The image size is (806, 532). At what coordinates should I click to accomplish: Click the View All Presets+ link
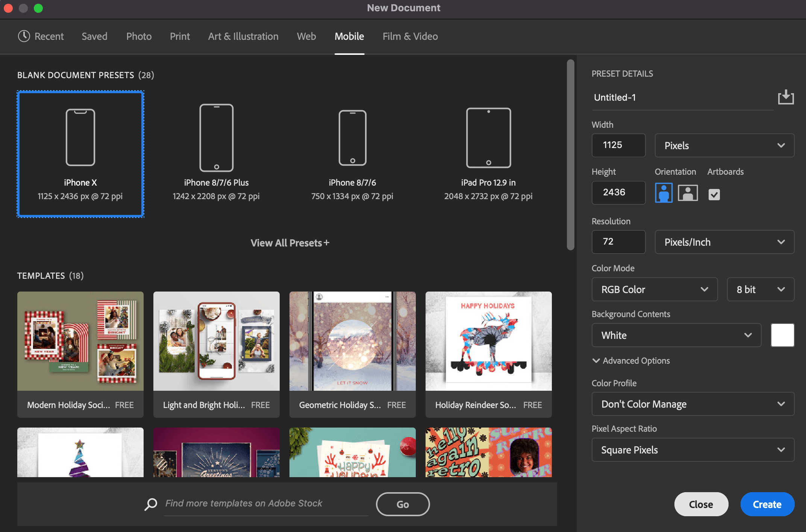[289, 242]
